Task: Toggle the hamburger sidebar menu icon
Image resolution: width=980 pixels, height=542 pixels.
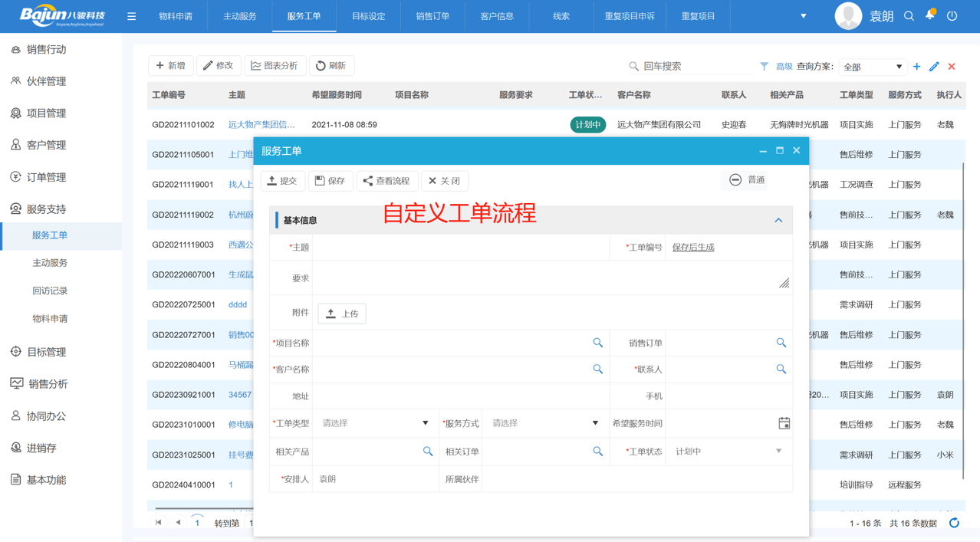Action: pyautogui.click(x=132, y=16)
